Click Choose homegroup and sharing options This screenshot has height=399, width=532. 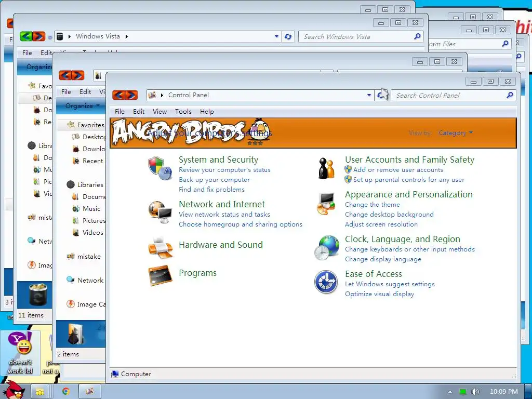[240, 224]
